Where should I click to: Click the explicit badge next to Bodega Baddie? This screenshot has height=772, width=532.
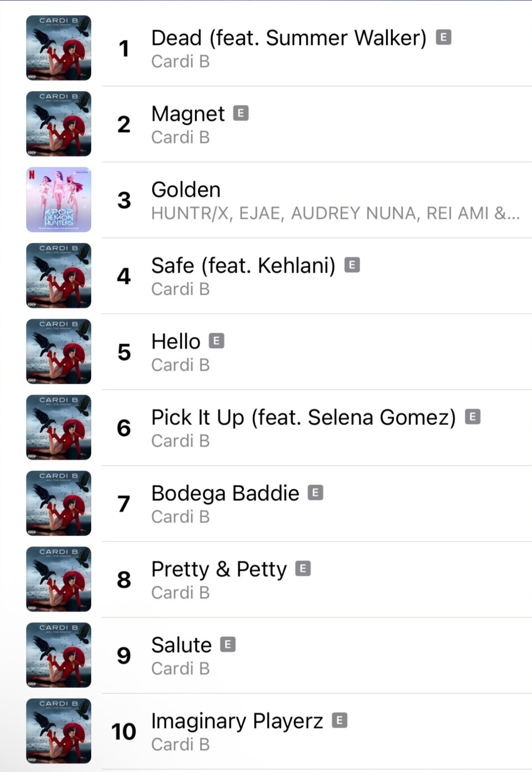pyautogui.click(x=315, y=493)
